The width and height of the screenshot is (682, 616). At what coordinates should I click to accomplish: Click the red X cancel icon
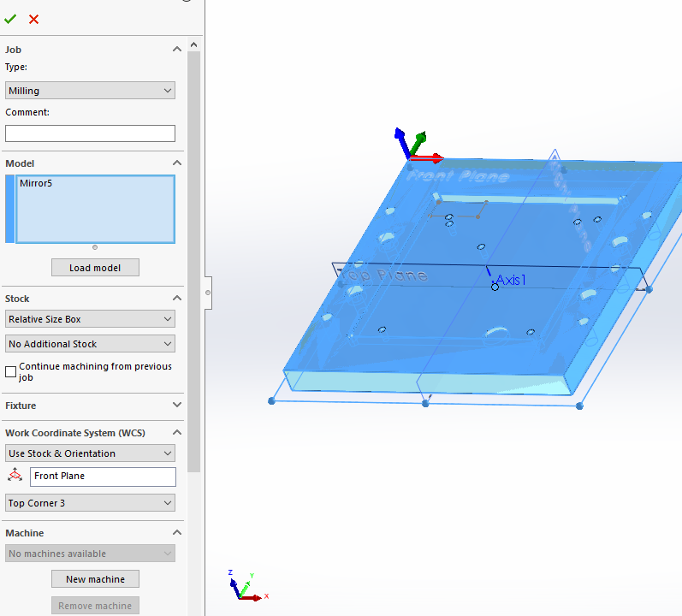tap(33, 19)
